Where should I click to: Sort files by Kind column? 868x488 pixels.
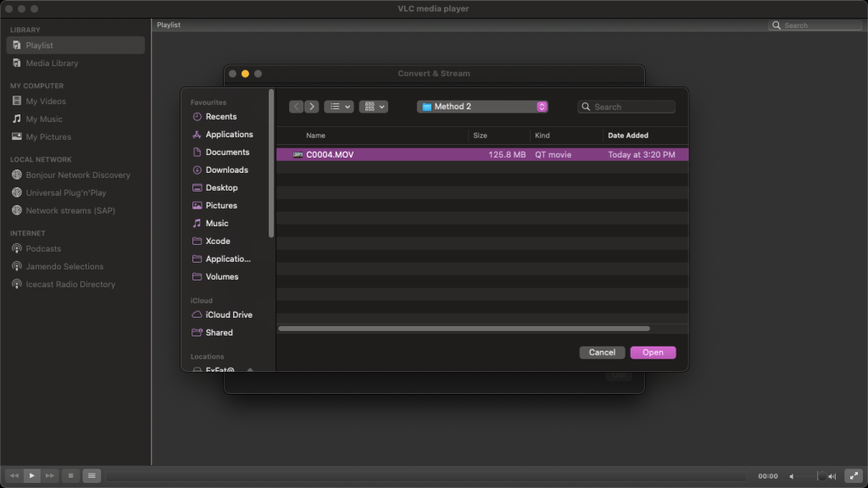tap(542, 135)
